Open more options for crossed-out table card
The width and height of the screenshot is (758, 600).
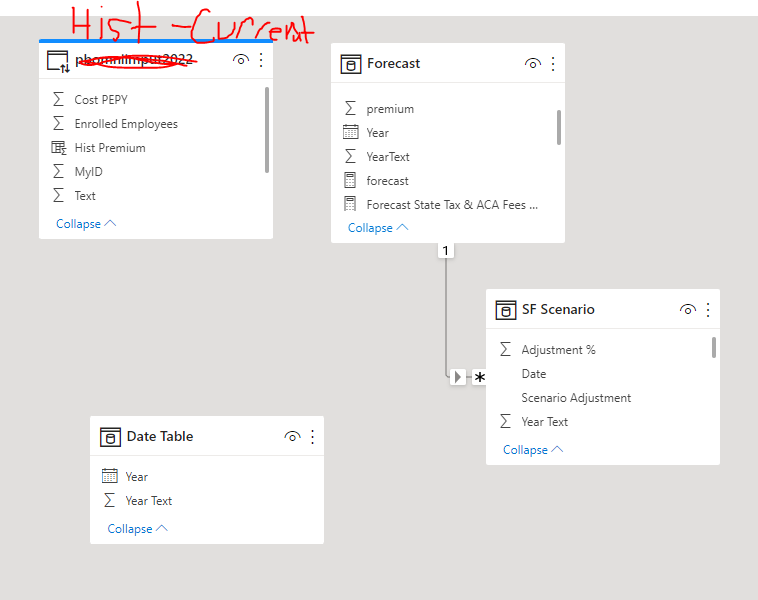(261, 60)
